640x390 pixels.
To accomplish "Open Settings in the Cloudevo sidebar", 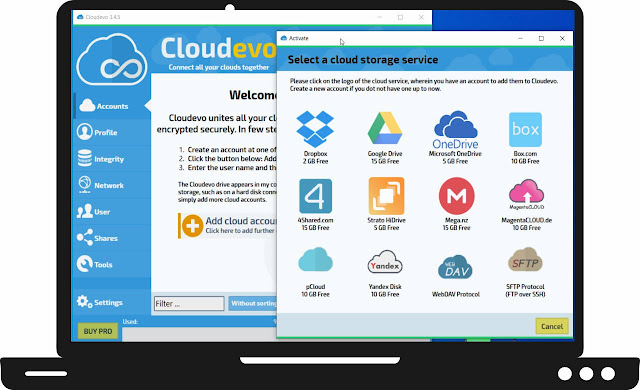I will (112, 302).
